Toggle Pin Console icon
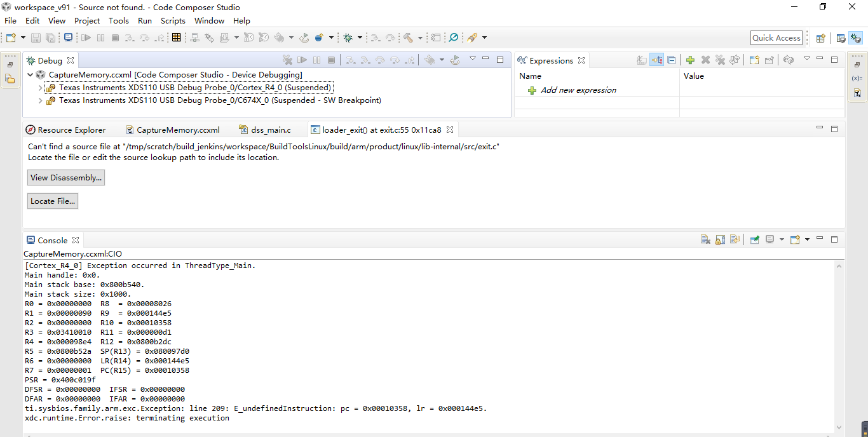This screenshot has width=868, height=437. [x=755, y=240]
